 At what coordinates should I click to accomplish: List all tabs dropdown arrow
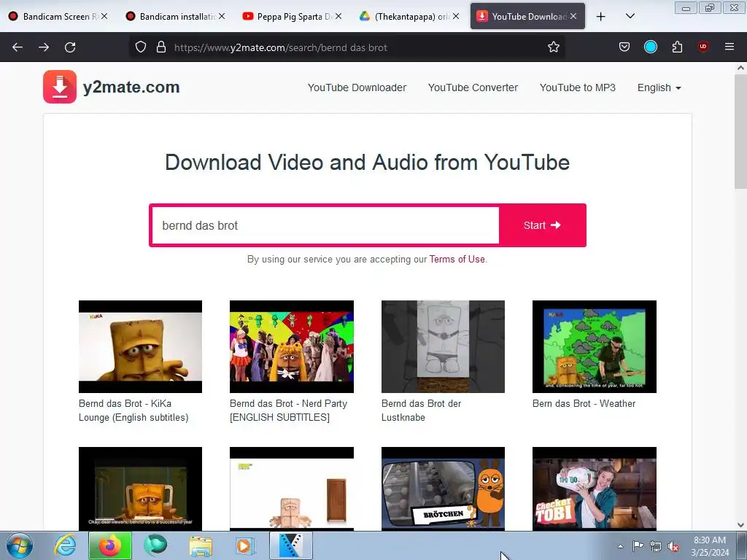[x=630, y=17]
